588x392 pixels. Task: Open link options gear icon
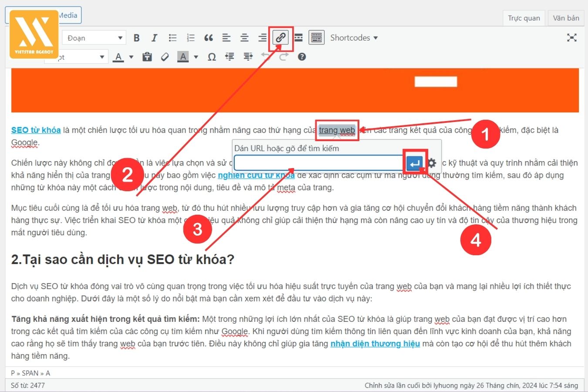(x=432, y=163)
